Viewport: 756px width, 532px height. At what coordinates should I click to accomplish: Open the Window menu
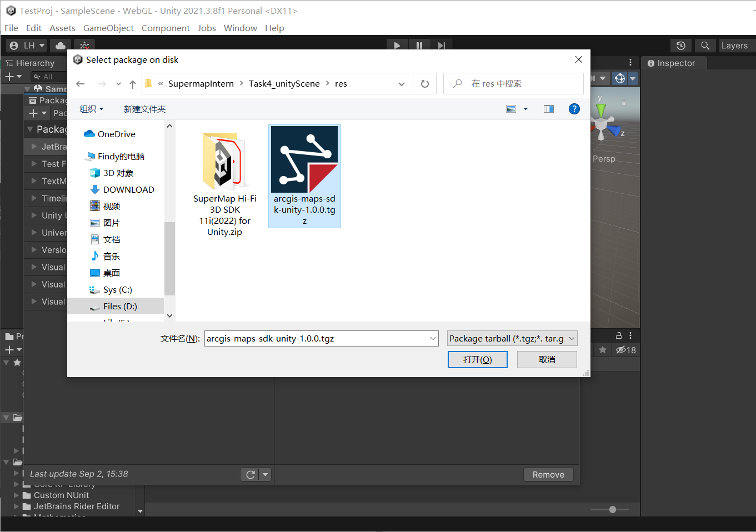[241, 28]
